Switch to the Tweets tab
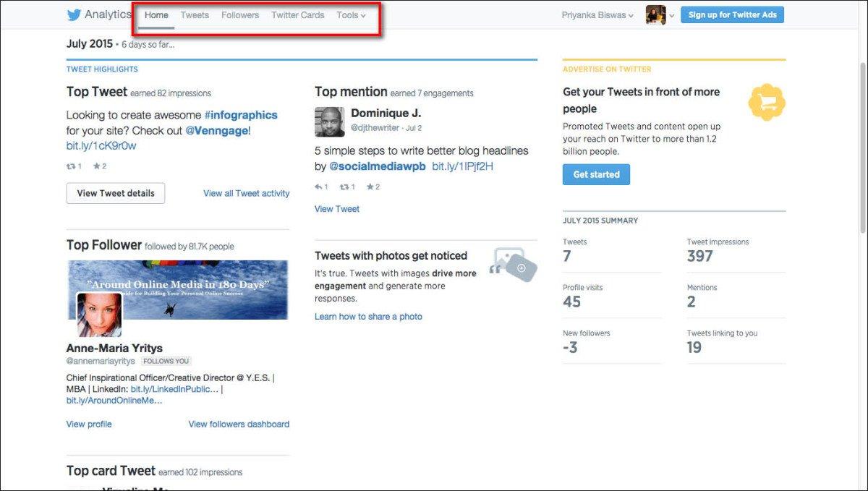 [195, 15]
